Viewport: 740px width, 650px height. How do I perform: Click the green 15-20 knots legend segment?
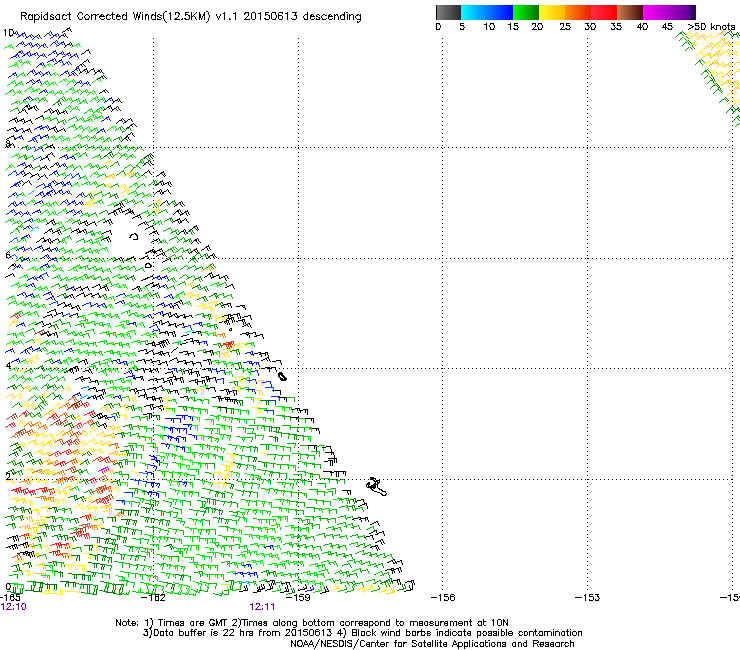click(526, 12)
